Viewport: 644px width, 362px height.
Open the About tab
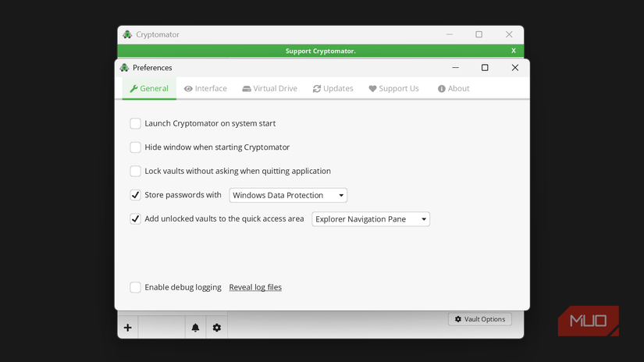coord(454,88)
